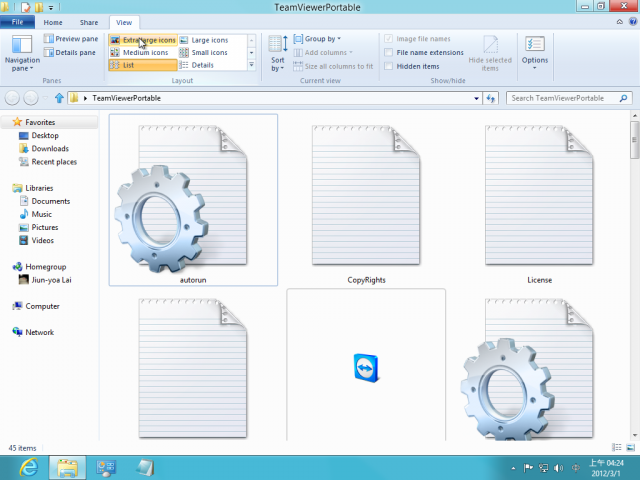This screenshot has height=480, width=640.
Task: Open the Sort by menu
Action: pos(278,54)
